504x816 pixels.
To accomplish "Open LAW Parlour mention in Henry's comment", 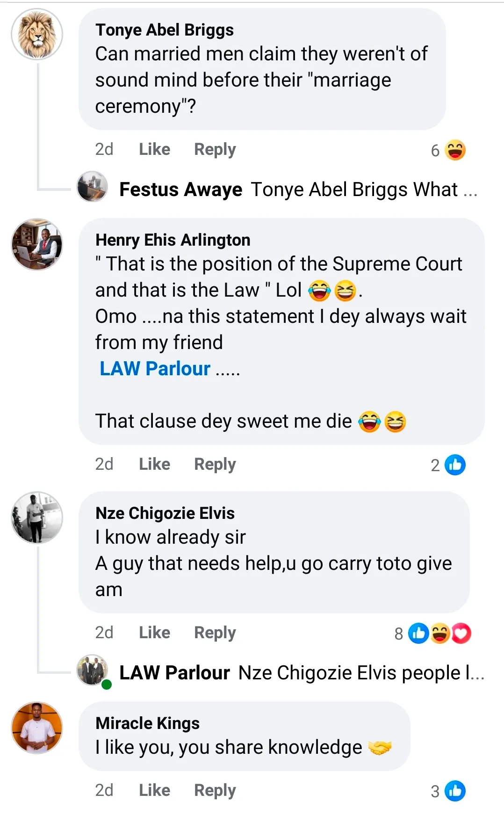I will point(155,369).
